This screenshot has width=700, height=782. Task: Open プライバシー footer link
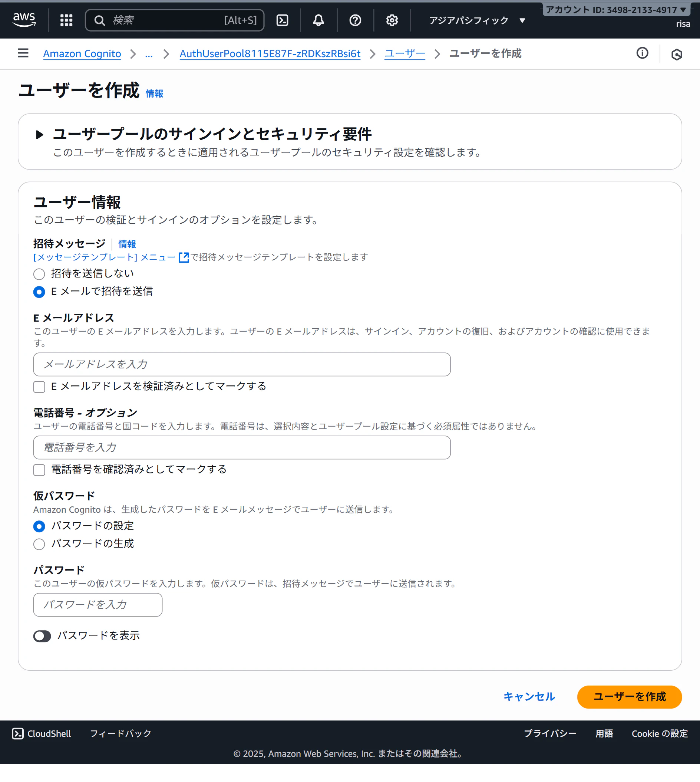(550, 733)
